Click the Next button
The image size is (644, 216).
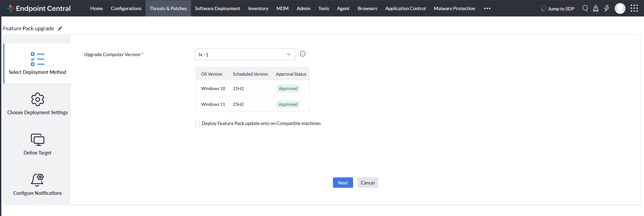[343, 183]
